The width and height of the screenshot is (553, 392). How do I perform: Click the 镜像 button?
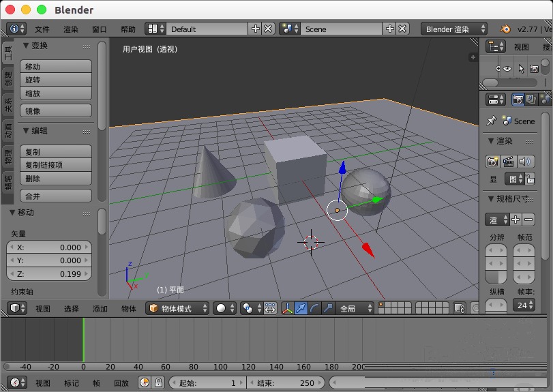[56, 111]
